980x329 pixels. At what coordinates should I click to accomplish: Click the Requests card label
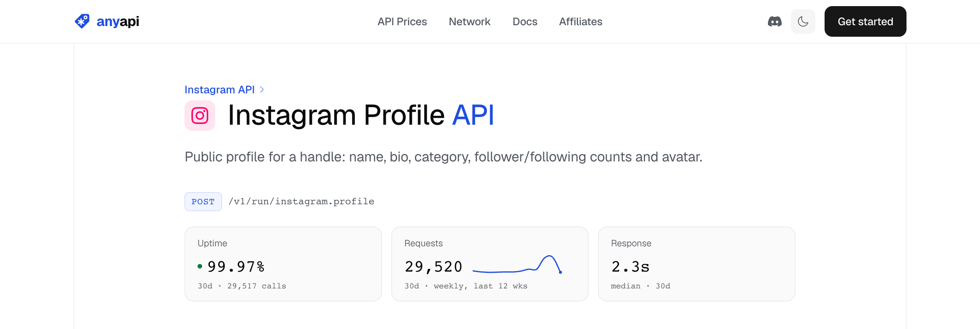click(x=423, y=243)
